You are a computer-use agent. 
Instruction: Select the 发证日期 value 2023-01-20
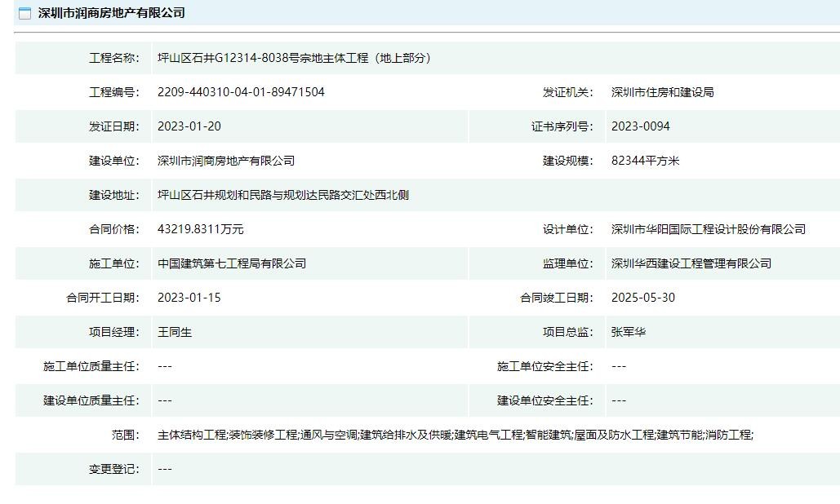pyautogui.click(x=189, y=126)
